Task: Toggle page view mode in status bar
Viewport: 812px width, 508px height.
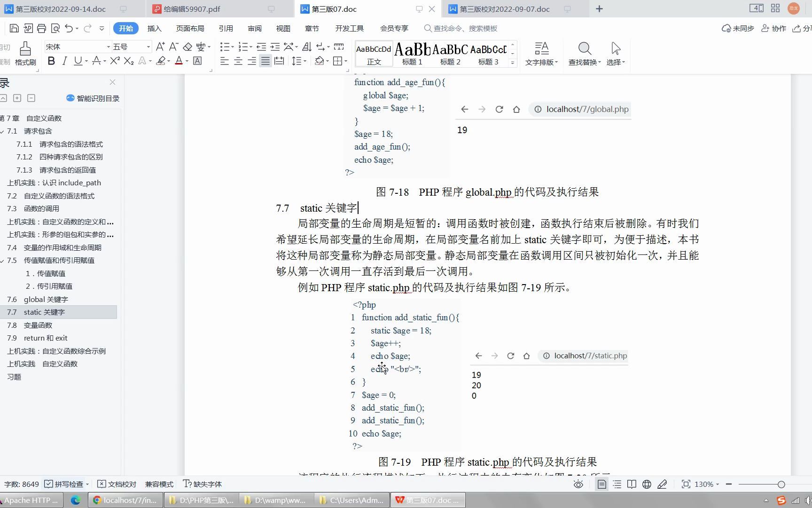Action: [602, 484]
